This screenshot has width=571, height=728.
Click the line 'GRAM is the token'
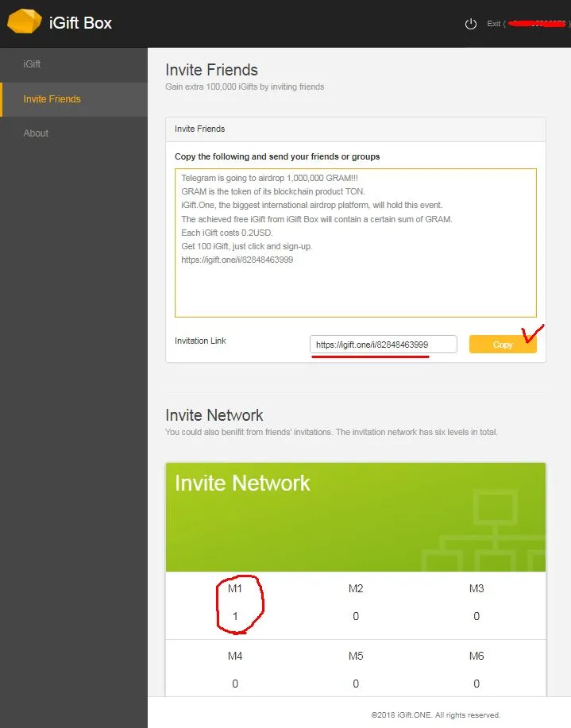click(x=272, y=191)
